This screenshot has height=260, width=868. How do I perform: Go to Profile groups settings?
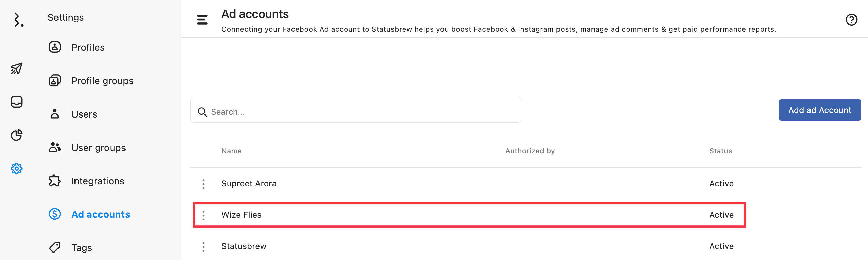102,81
